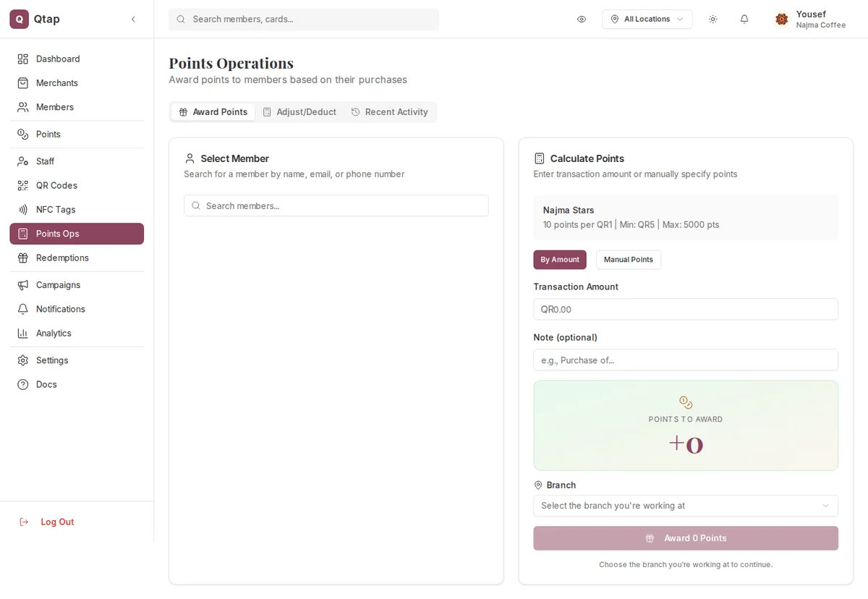Switch to the Adjust/Deduct tab
Screen dimensions: 868x599
[x=299, y=112]
